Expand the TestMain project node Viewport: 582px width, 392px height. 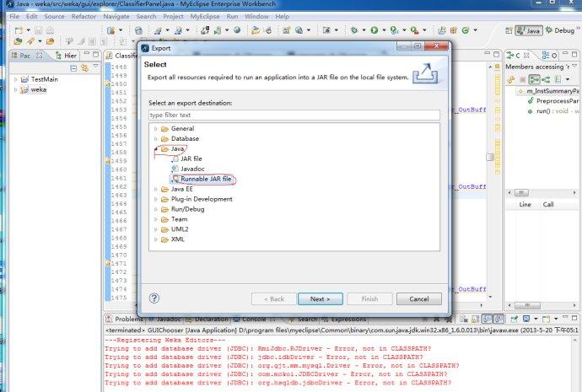pos(15,79)
